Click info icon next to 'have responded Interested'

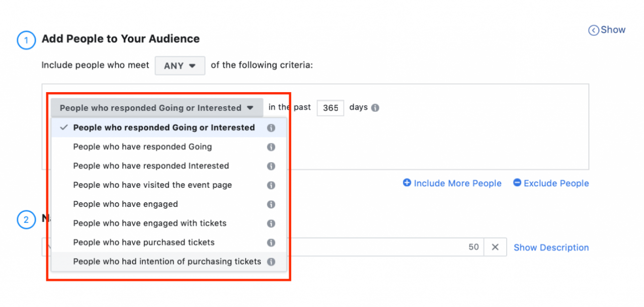(271, 166)
